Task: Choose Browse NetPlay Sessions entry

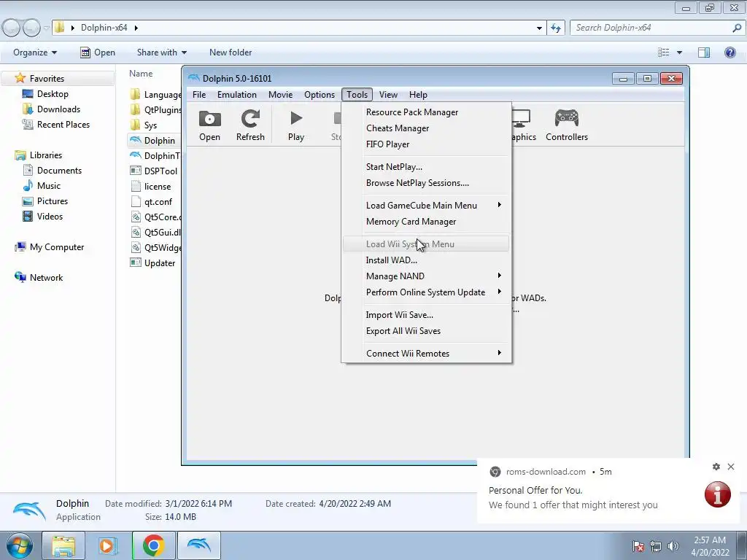Action: (425, 183)
